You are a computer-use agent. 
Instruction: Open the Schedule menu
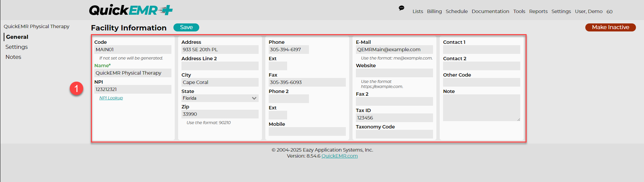point(457,11)
